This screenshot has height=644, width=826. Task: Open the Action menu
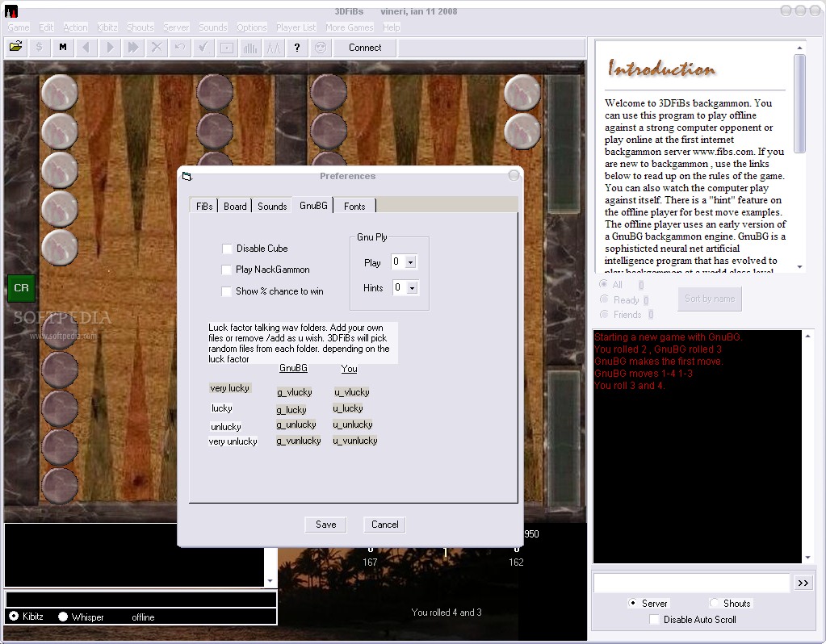coord(75,27)
